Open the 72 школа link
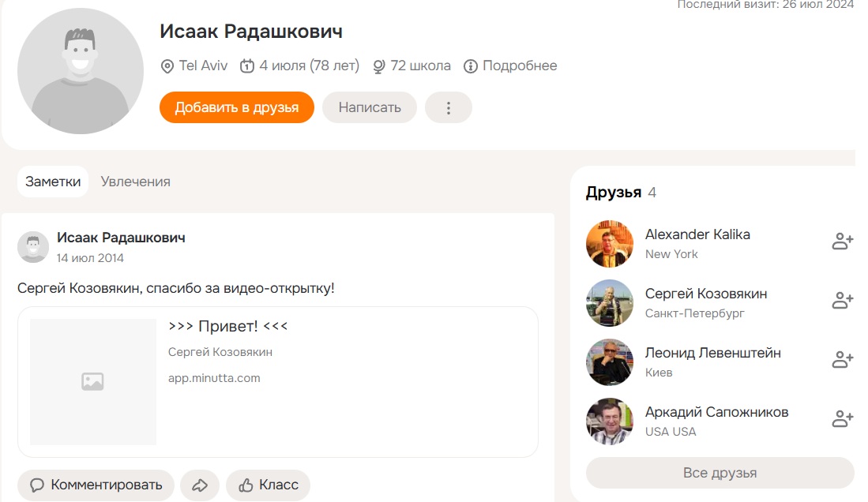 (x=421, y=66)
